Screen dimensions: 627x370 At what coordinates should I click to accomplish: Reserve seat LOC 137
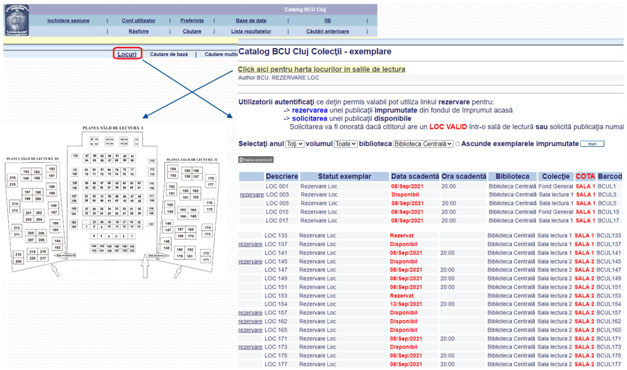250,244
